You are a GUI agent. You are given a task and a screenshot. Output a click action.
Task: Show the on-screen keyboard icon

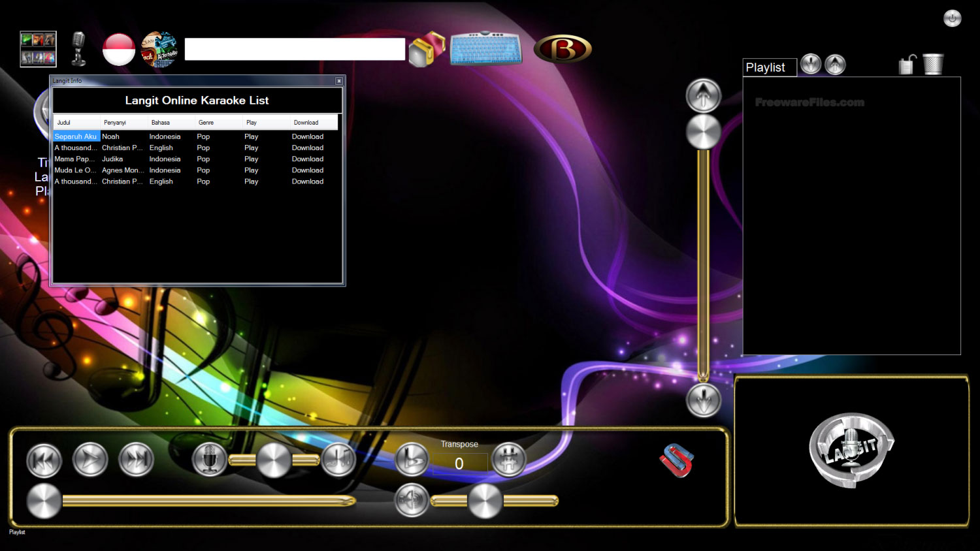pos(486,48)
